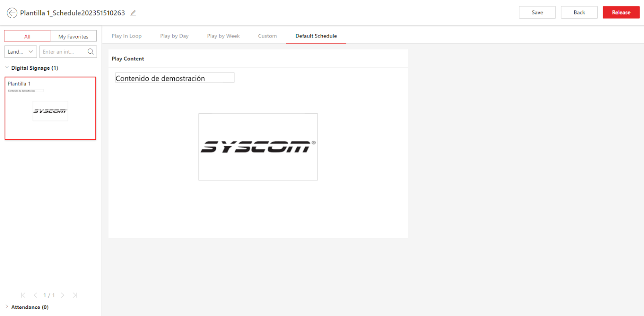This screenshot has height=316, width=644.
Task: Click the circled back arrow icon
Action: coord(12,13)
